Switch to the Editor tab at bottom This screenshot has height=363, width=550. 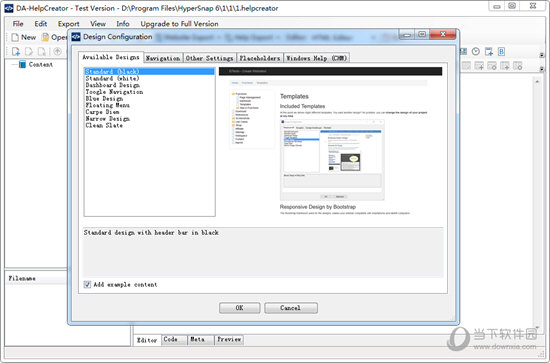147,340
